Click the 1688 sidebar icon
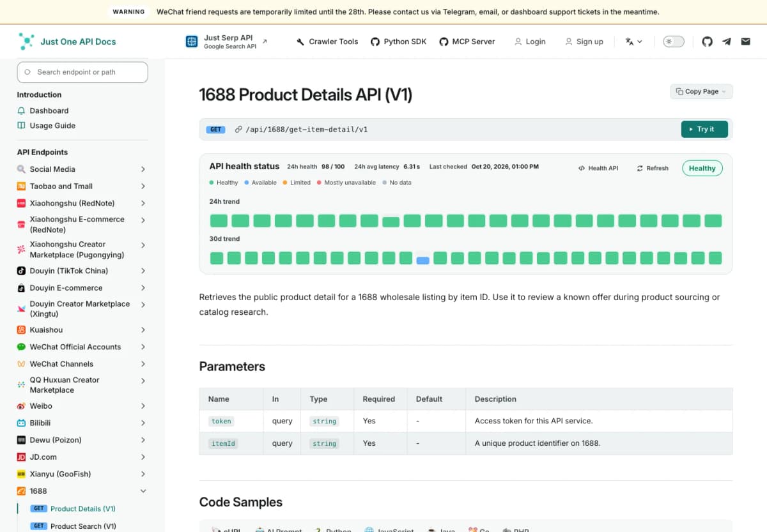The height and width of the screenshot is (532, 767). 22,491
